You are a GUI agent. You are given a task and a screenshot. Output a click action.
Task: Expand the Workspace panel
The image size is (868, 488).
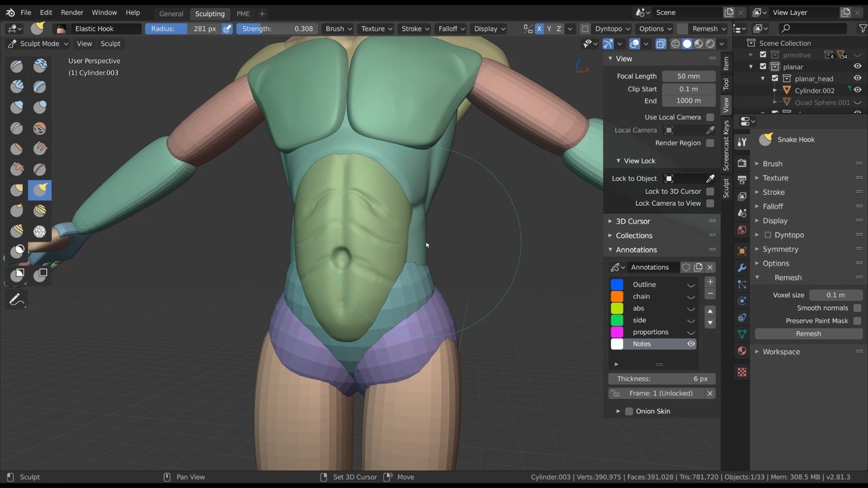point(781,352)
